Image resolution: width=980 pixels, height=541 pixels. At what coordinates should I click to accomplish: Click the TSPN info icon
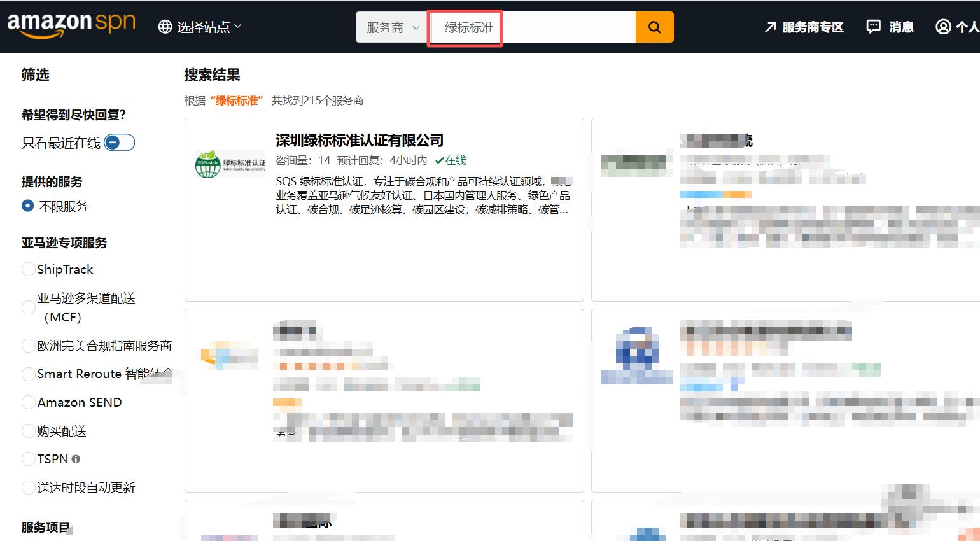[x=76, y=459]
